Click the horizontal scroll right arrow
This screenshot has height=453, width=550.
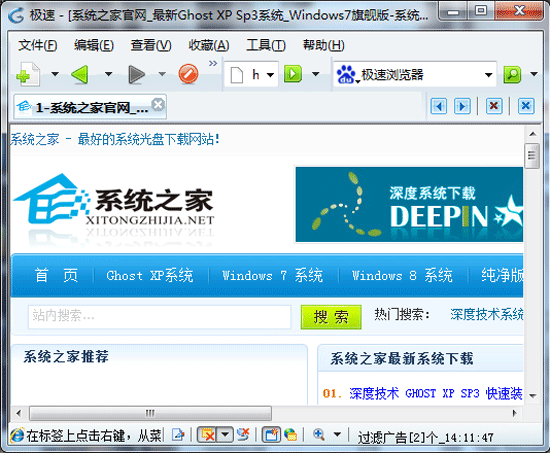pos(514,413)
